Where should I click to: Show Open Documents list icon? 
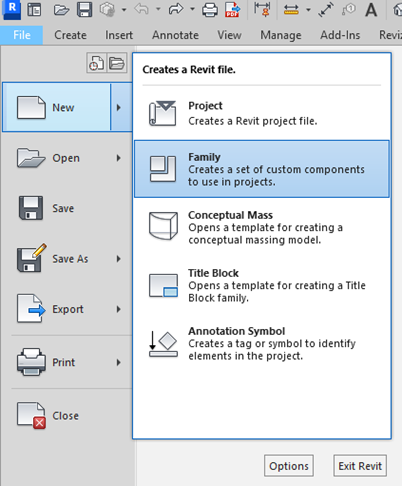tap(117, 63)
